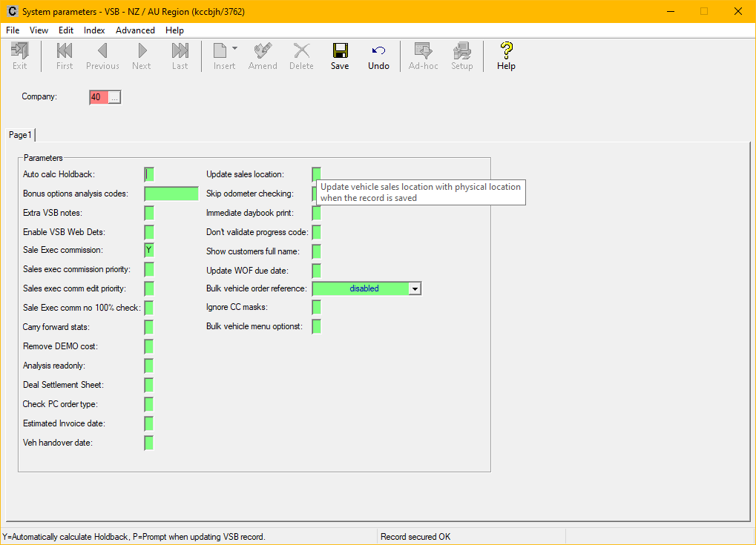Viewport: 756px width, 545px height.
Task: Click the Insert toolbar icon
Action: 224,56
